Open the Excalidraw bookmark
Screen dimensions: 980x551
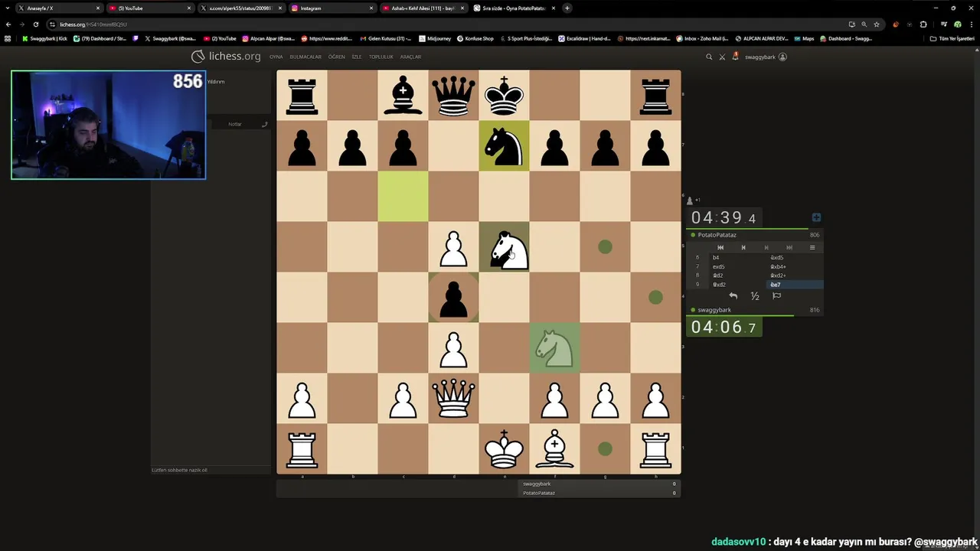[584, 38]
